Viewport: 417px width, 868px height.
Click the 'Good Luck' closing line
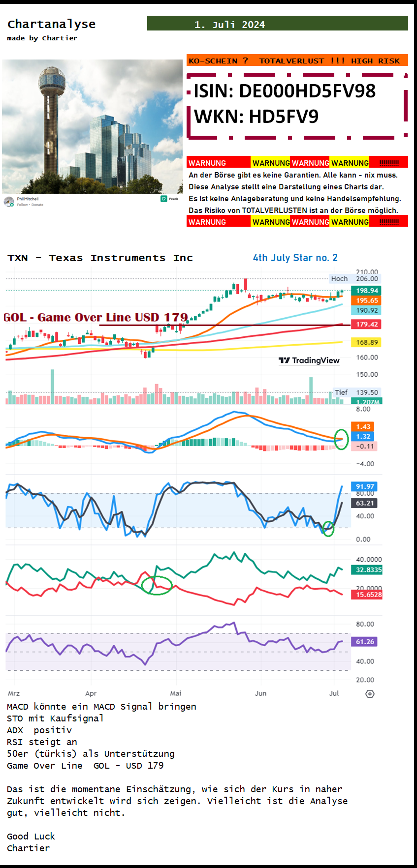(x=31, y=837)
